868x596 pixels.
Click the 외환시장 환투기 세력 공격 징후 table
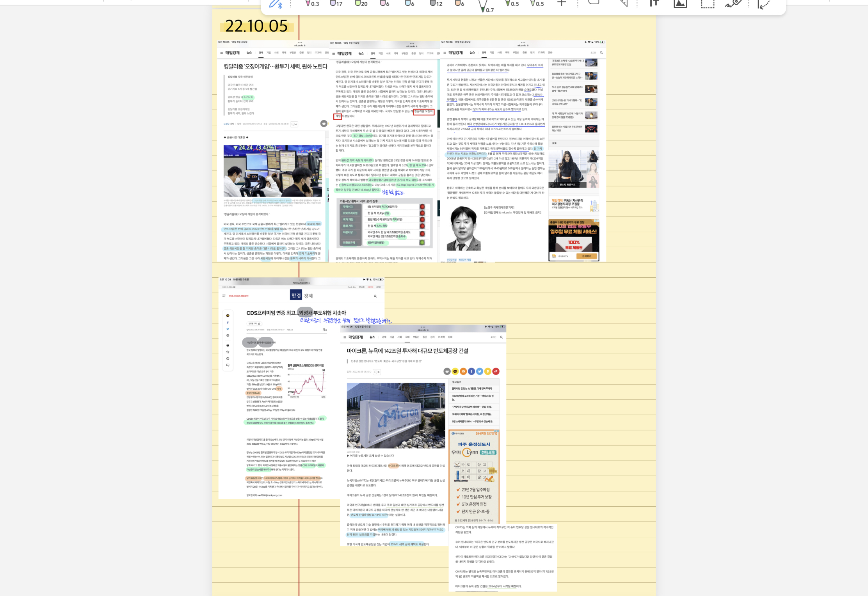click(x=385, y=223)
